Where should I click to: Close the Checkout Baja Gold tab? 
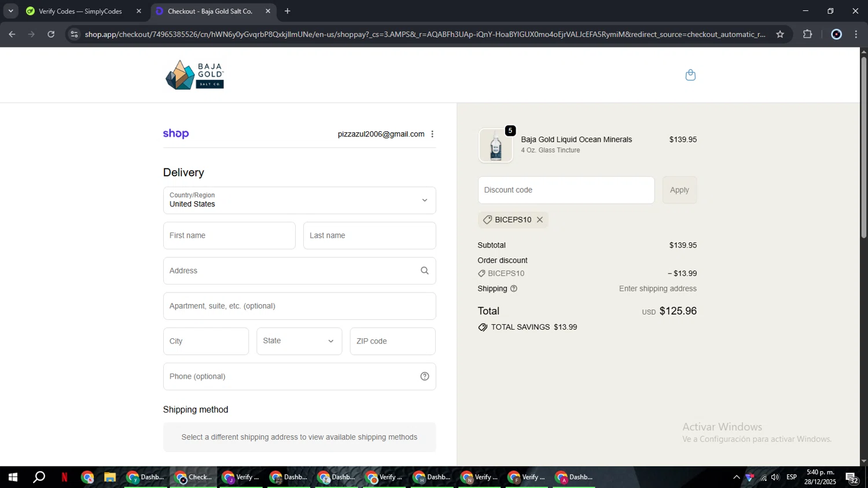click(x=268, y=11)
